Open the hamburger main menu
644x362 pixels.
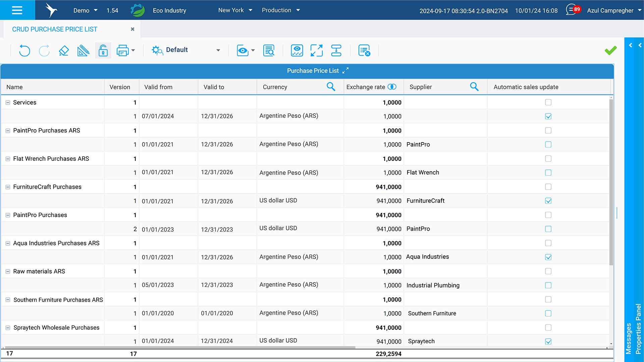click(17, 10)
